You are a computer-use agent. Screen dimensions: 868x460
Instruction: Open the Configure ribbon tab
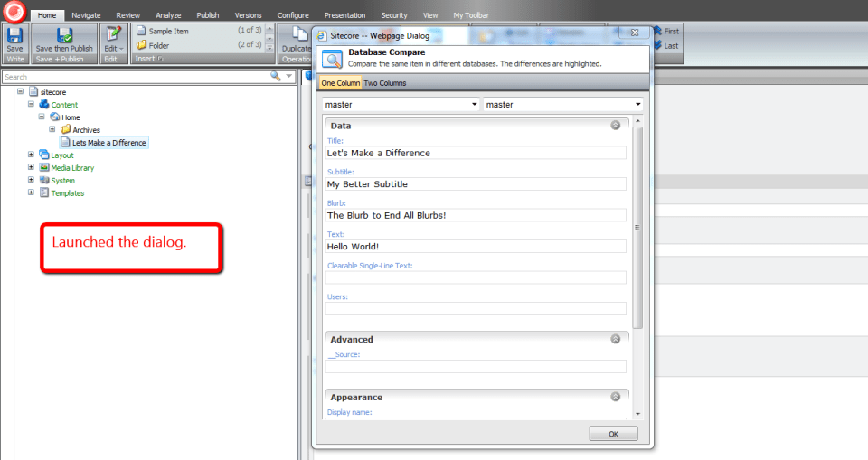click(293, 15)
